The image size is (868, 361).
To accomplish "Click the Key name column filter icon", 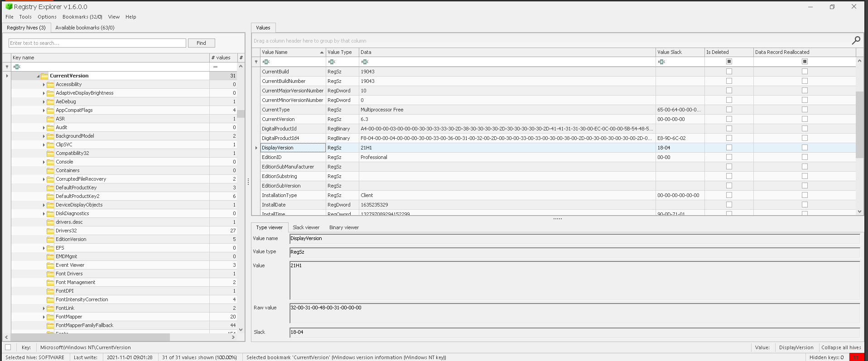I will pos(17,67).
